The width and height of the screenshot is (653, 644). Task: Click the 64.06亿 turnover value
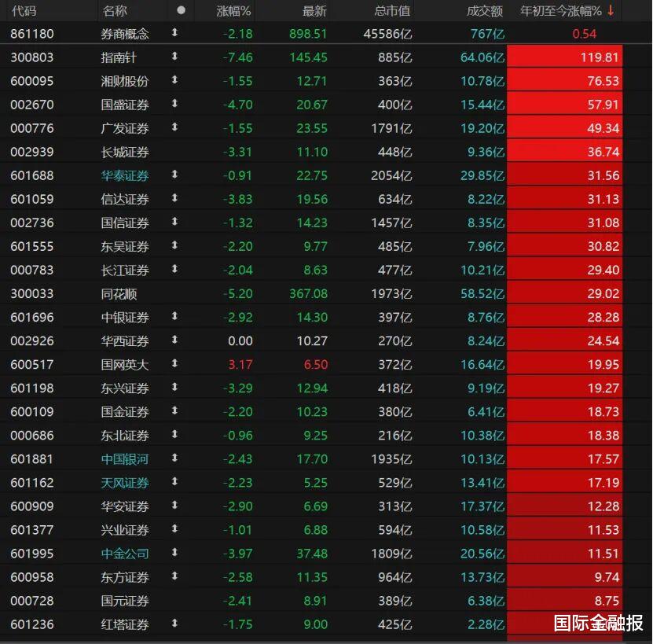[482, 57]
